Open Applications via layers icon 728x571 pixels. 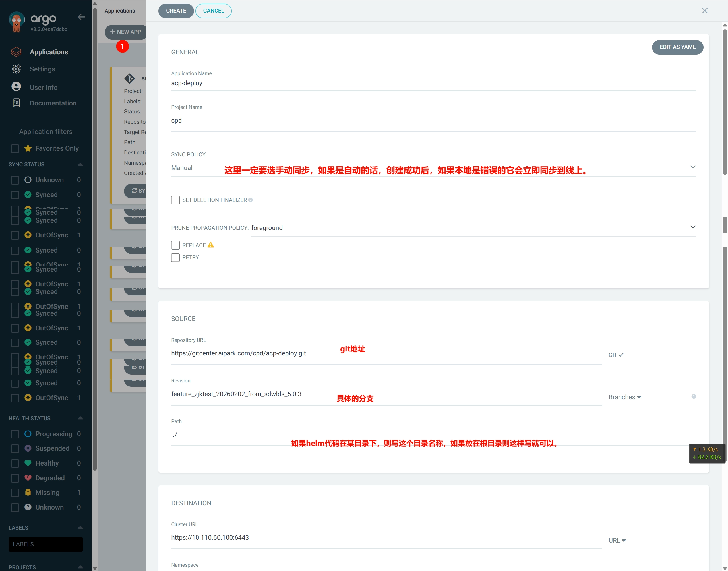click(16, 52)
